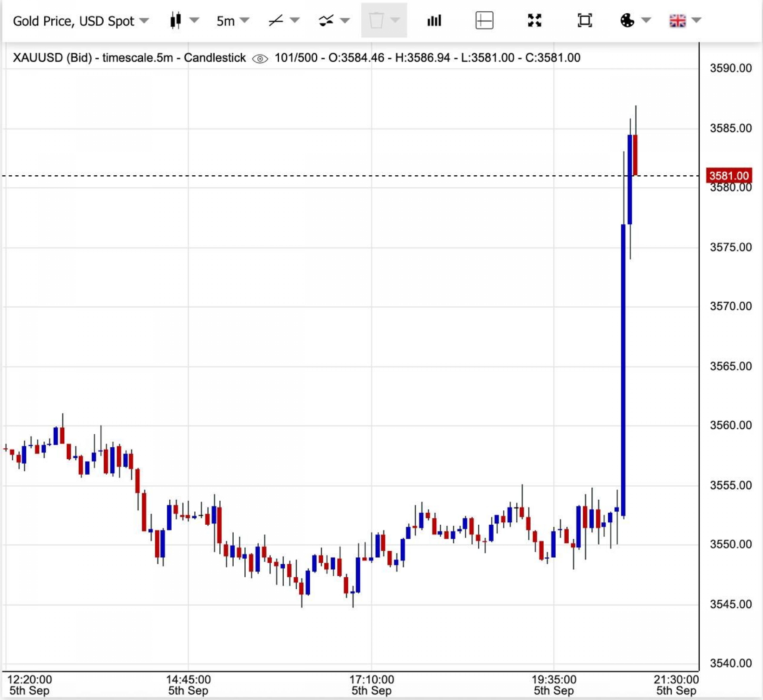
Task: Select the line drawing tool icon
Action: tap(275, 20)
